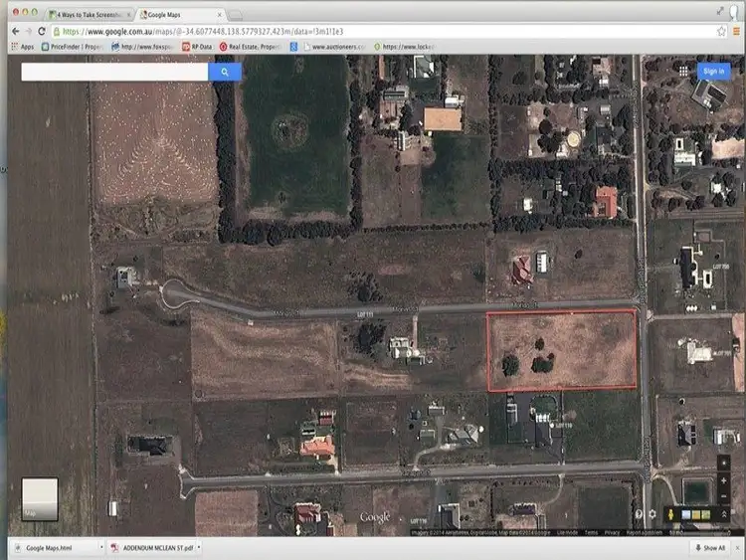
Task: Click the blue map search button
Action: point(225,72)
